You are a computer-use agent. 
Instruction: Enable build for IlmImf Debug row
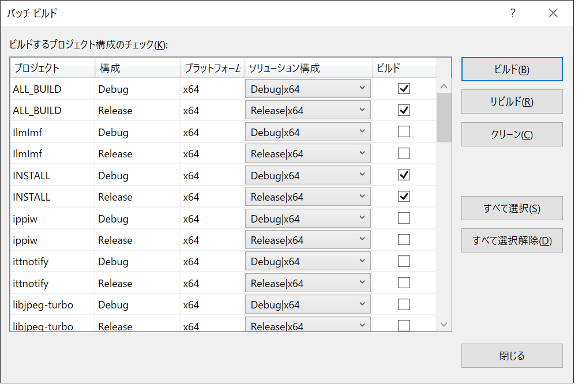tap(403, 131)
